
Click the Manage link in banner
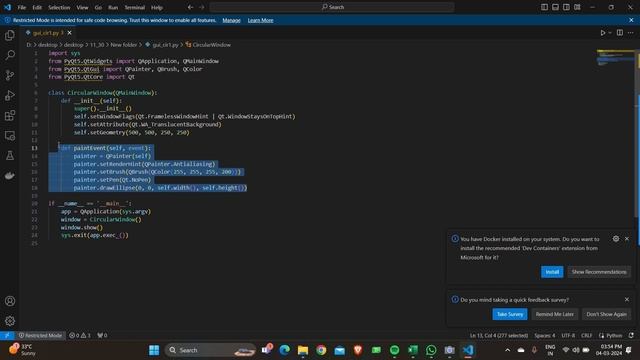231,20
